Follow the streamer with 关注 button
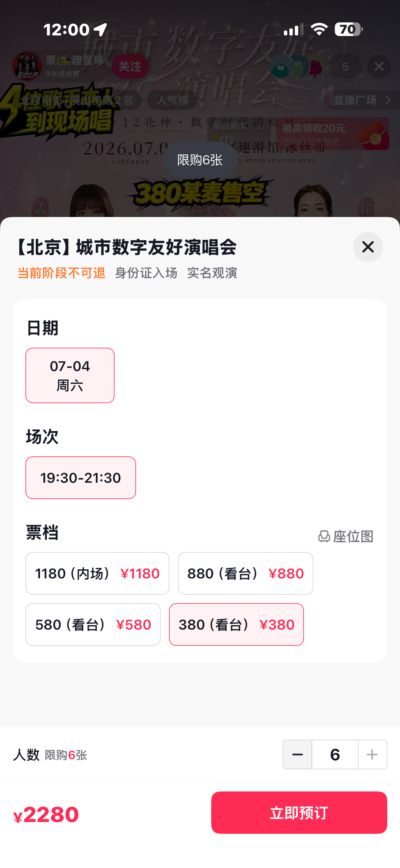400x868 pixels. click(x=130, y=66)
